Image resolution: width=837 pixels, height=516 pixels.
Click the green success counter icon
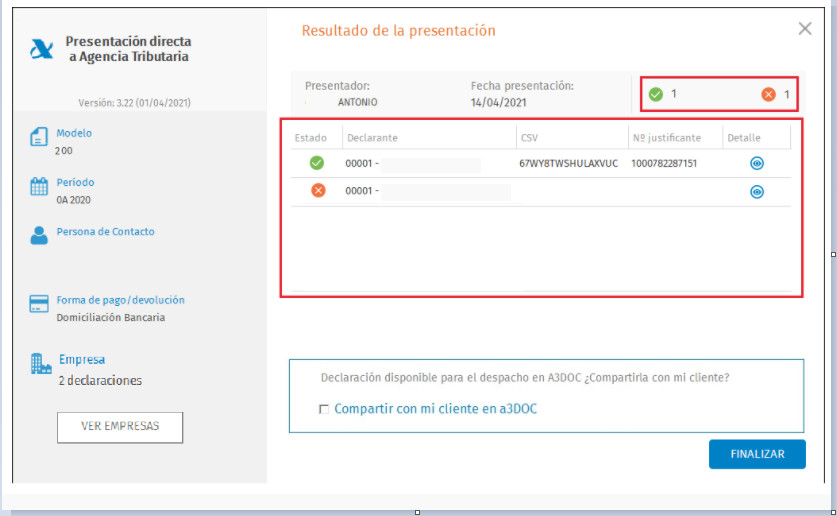tap(656, 94)
